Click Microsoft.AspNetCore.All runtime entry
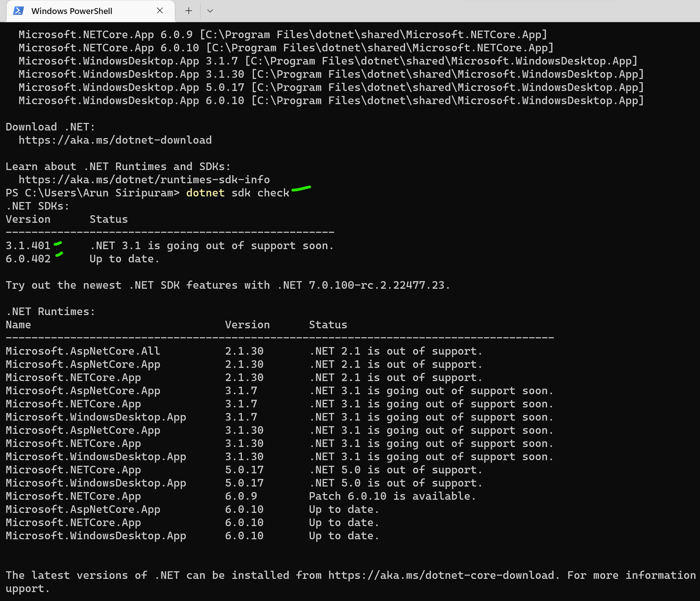The height and width of the screenshot is (601, 700). (82, 351)
